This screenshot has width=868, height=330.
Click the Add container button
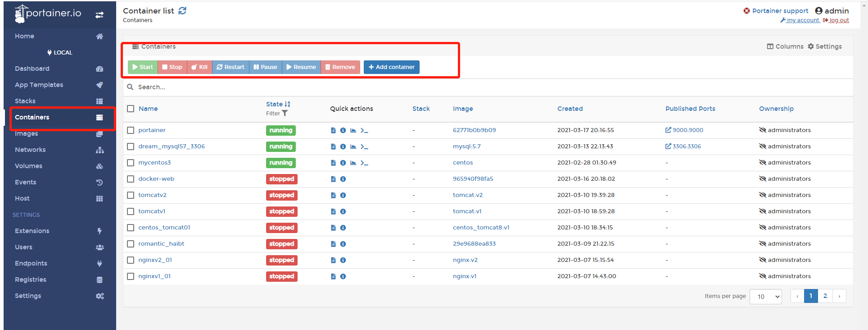point(392,67)
